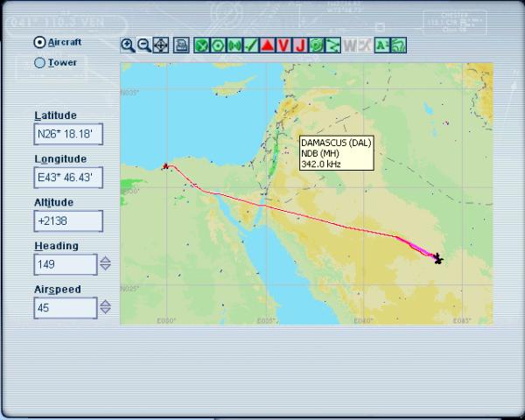
Task: Toggle NDB stations display
Action: 234,45
